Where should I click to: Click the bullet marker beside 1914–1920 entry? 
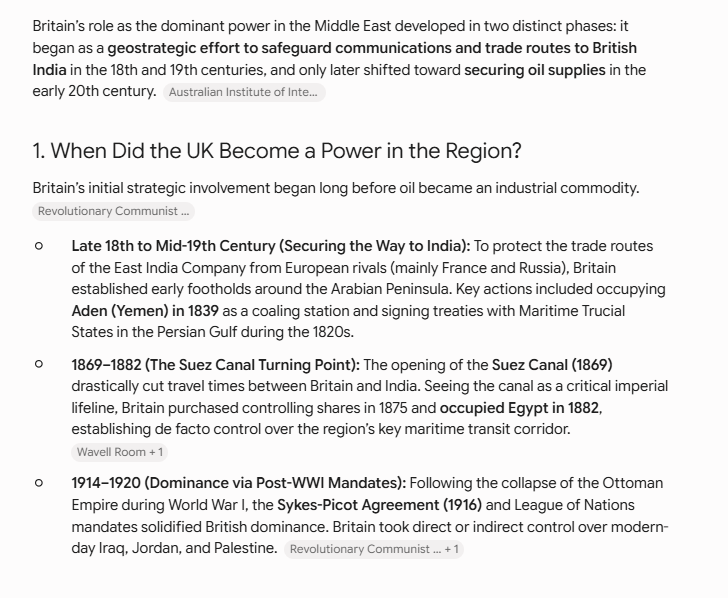(x=39, y=483)
